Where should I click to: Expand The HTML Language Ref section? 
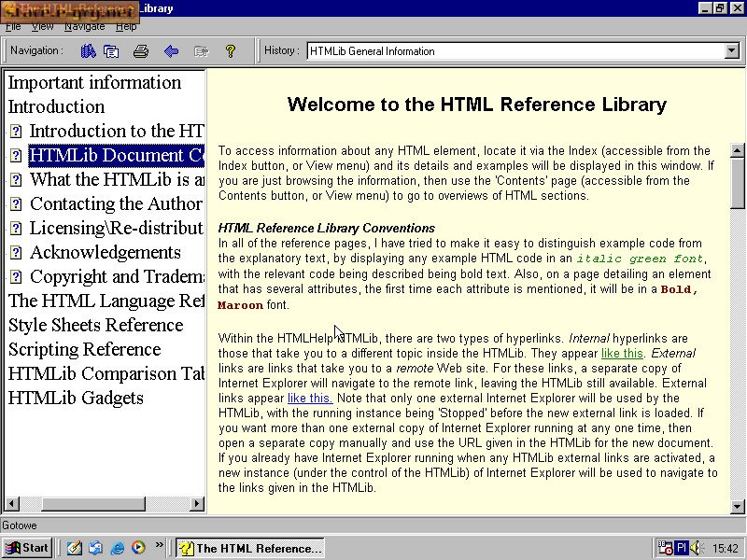coord(106,301)
